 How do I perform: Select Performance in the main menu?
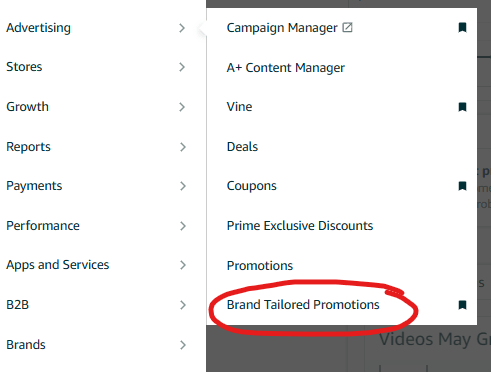click(x=43, y=226)
